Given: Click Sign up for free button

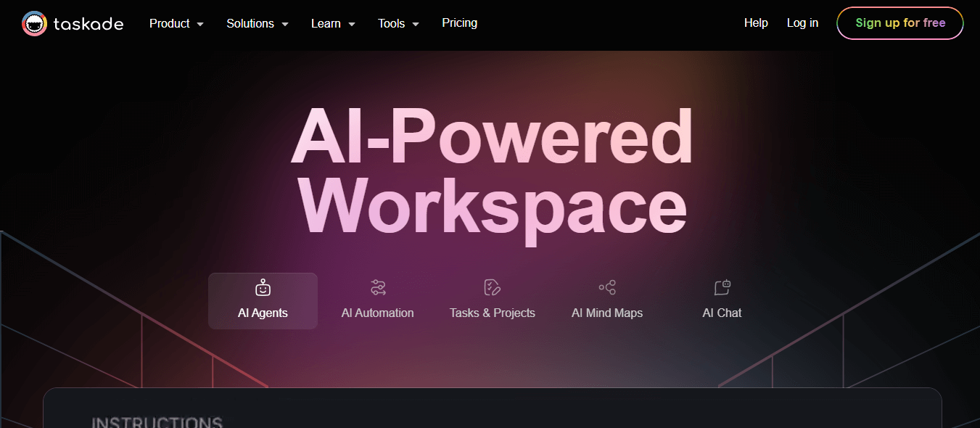Looking at the screenshot, I should point(900,23).
